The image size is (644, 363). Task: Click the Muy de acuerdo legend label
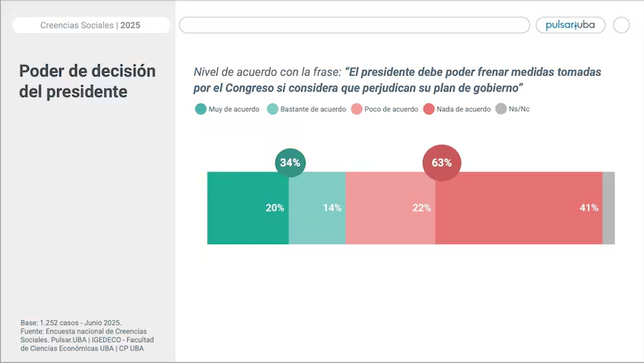pyautogui.click(x=234, y=109)
